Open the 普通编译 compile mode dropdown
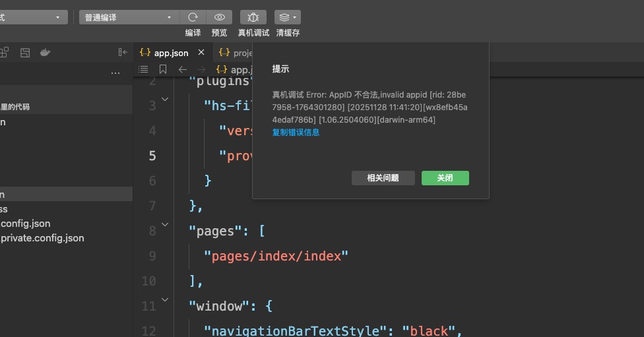Screen dimensions: 644x337 point(129,17)
